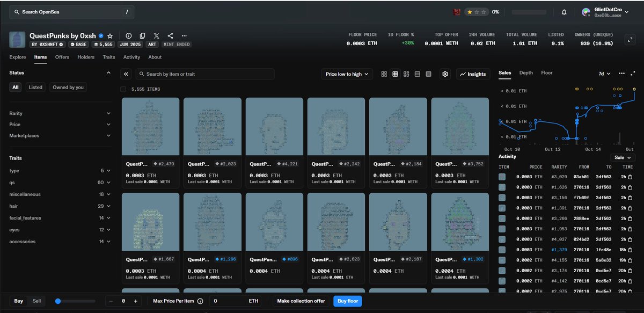
Task: Open the Max Price Per Item info icon
Action: [x=200, y=301]
